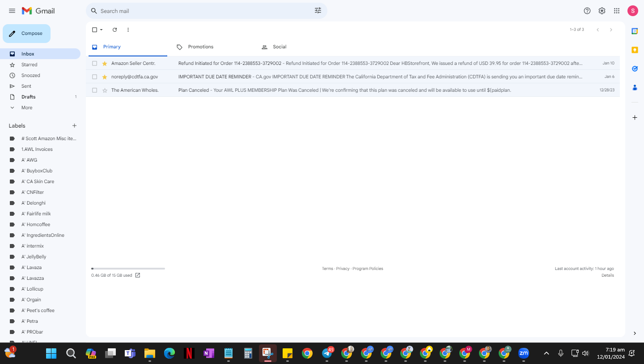Open the Google Account avatar
The width and height of the screenshot is (644, 364).
coord(632,11)
